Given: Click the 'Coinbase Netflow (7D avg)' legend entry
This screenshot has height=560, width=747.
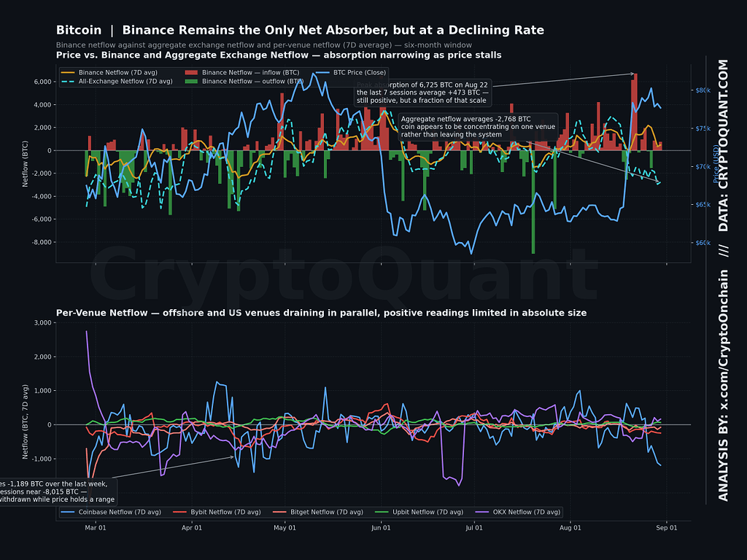Looking at the screenshot, I should [x=111, y=513].
